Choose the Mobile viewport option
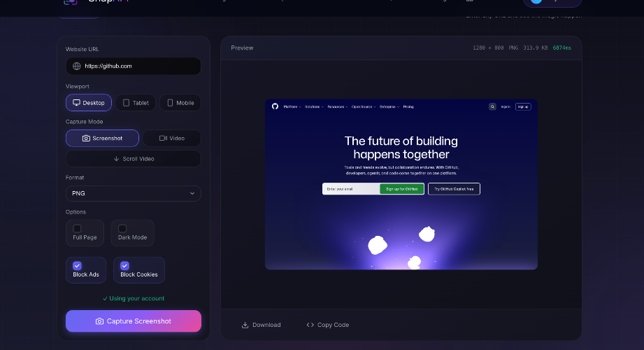 (x=180, y=103)
